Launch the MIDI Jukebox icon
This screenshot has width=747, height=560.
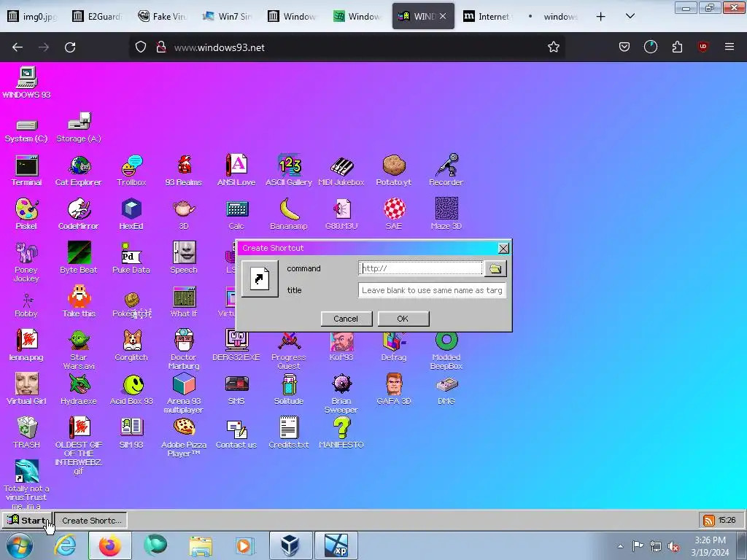pos(341,170)
